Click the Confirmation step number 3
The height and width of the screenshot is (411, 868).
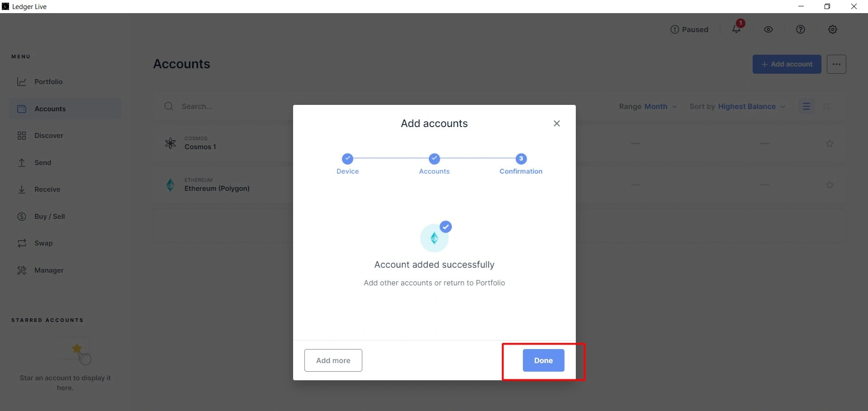[521, 159]
